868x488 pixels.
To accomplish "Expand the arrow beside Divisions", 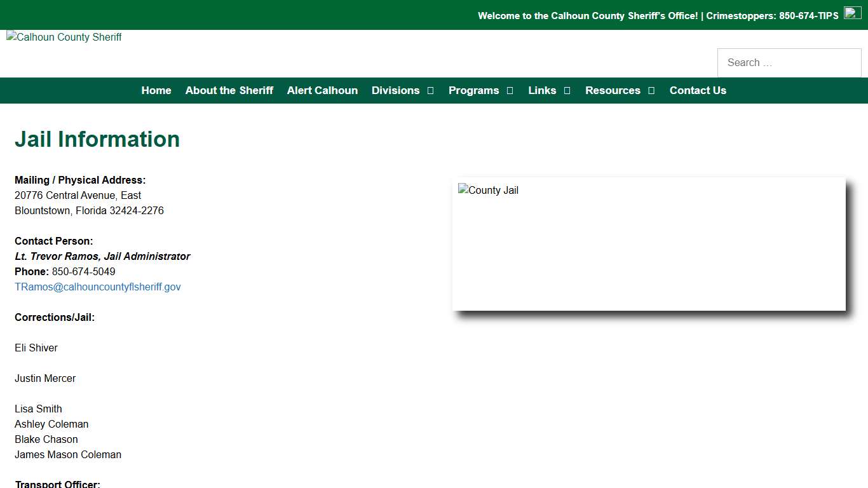I will (430, 91).
